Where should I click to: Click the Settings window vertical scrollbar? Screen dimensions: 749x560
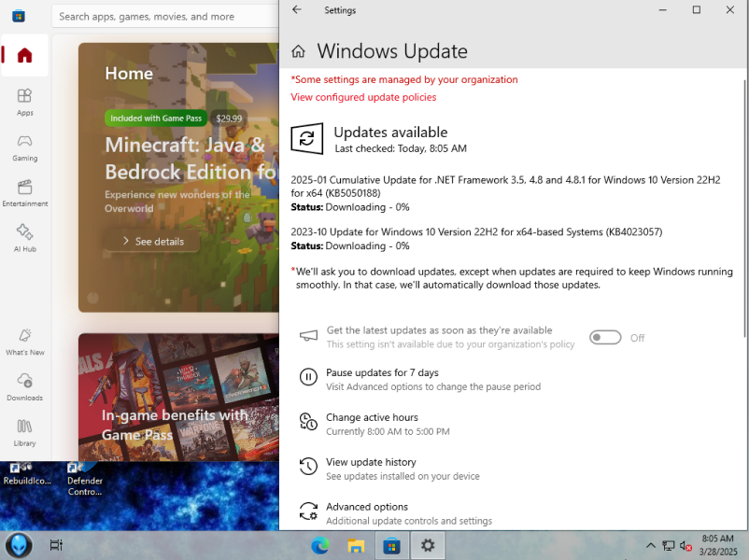pos(745,208)
